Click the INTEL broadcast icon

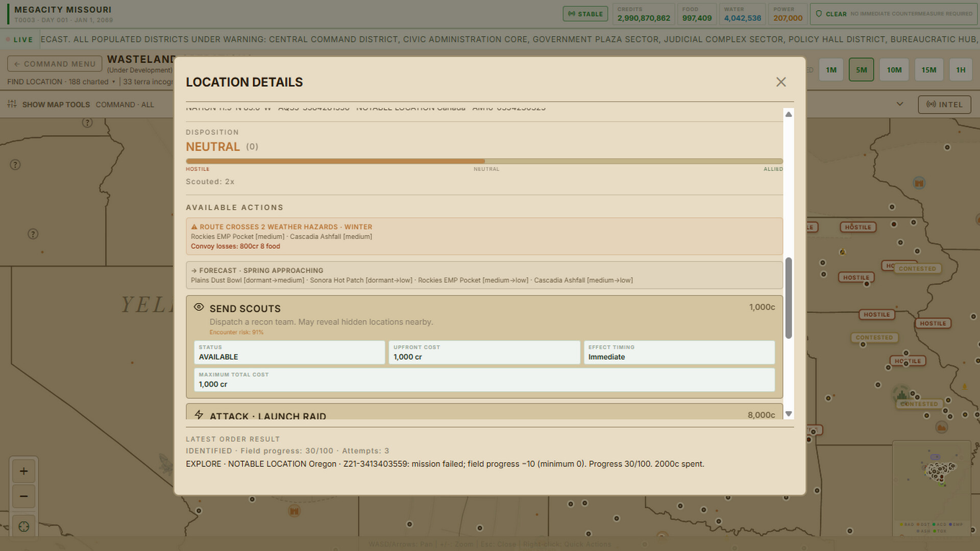coord(931,104)
